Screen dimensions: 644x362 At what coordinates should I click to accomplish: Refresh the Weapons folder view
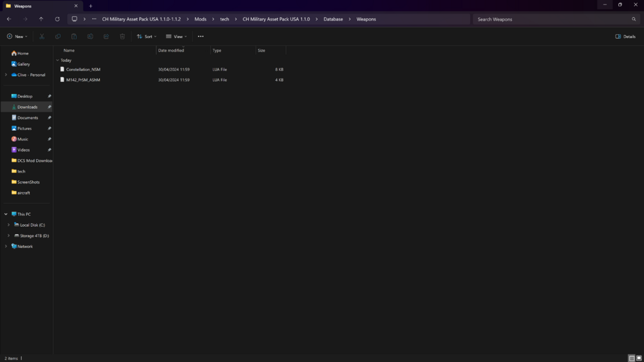point(57,19)
